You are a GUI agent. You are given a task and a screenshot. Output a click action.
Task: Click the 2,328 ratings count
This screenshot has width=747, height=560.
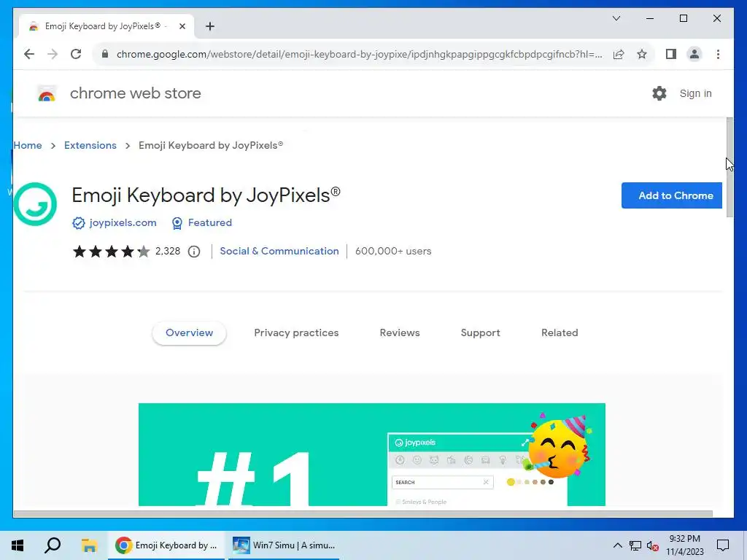168,251
